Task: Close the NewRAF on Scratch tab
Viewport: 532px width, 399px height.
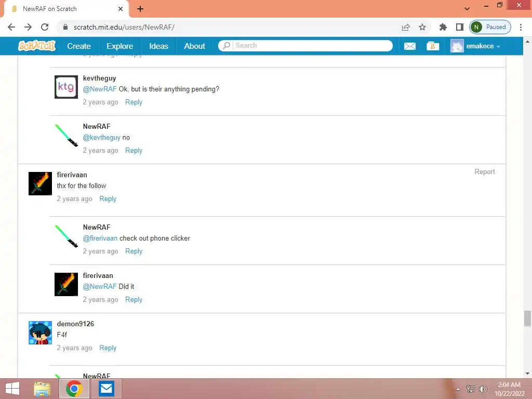Action: point(120,9)
